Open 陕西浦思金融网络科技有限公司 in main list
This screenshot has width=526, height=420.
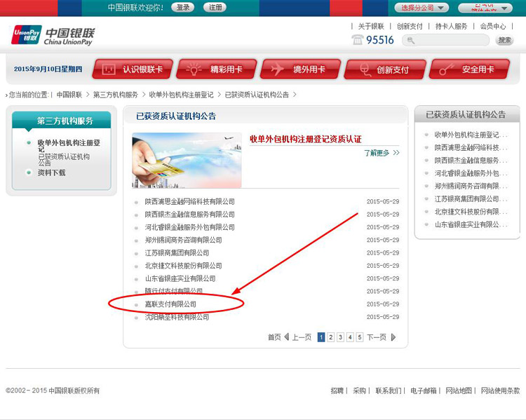coord(189,202)
